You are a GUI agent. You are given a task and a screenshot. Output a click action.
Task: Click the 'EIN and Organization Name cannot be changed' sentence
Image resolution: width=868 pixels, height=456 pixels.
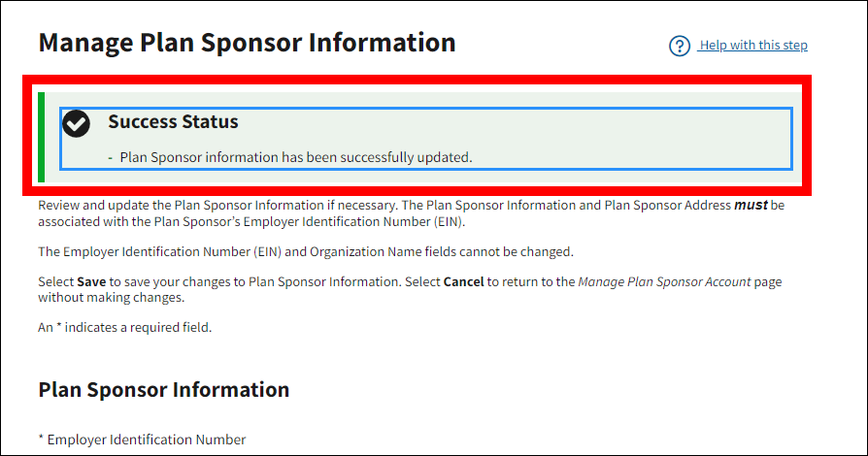click(x=306, y=251)
